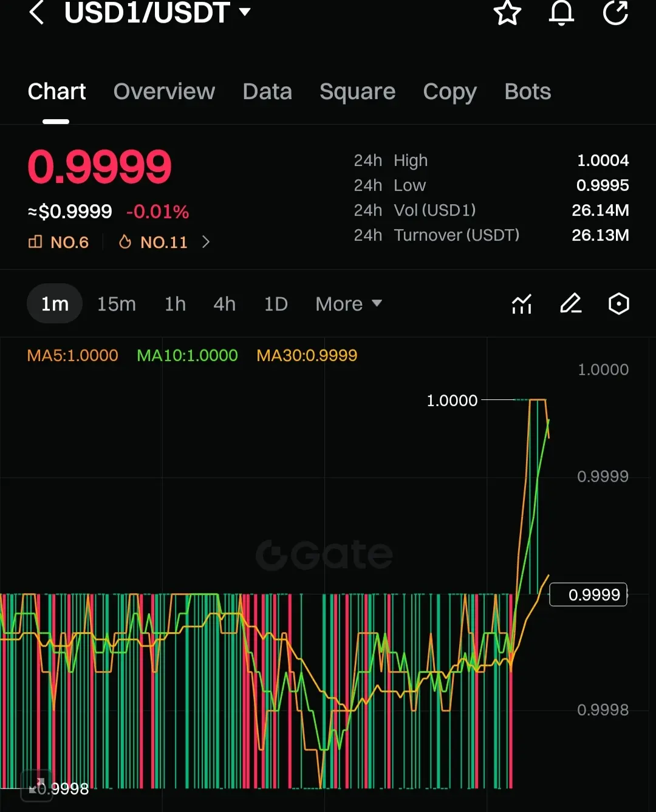Tap the ≈$0.9999 USD equivalent price
Viewport: 656px width, 812px height.
(x=70, y=212)
